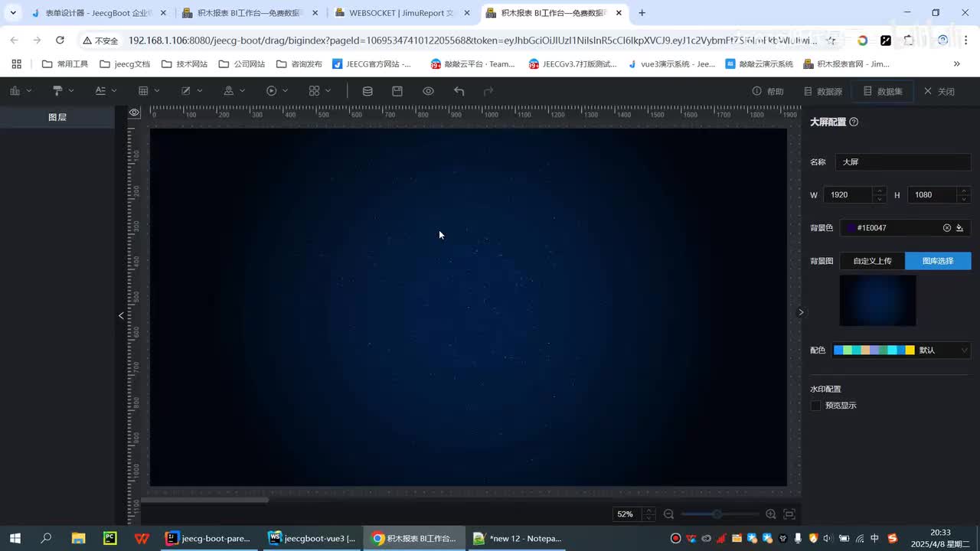Collapse the left layers panel arrow
Image resolution: width=980 pixels, height=551 pixels.
(x=121, y=315)
